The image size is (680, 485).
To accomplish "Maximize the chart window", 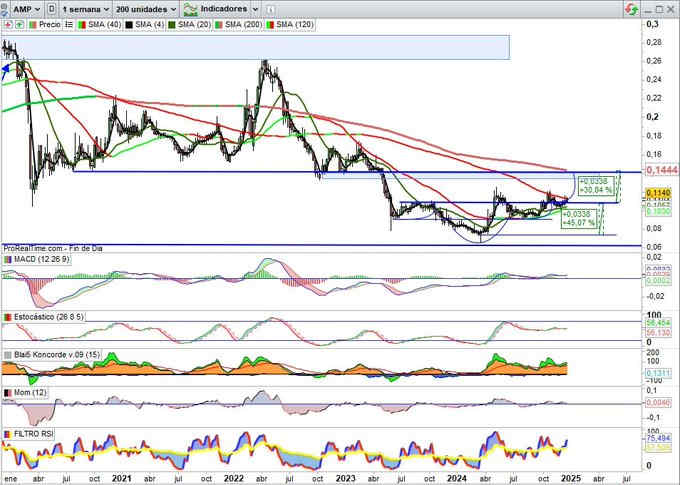I will click(659, 9).
